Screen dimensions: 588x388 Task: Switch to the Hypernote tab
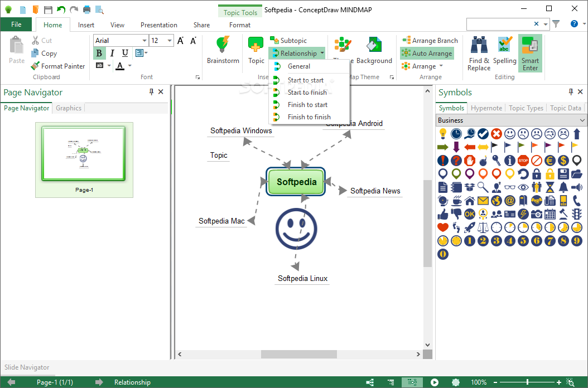coord(486,108)
